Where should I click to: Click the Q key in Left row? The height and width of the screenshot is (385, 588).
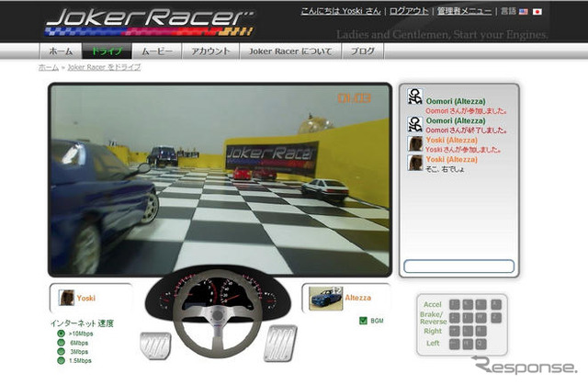(481, 345)
